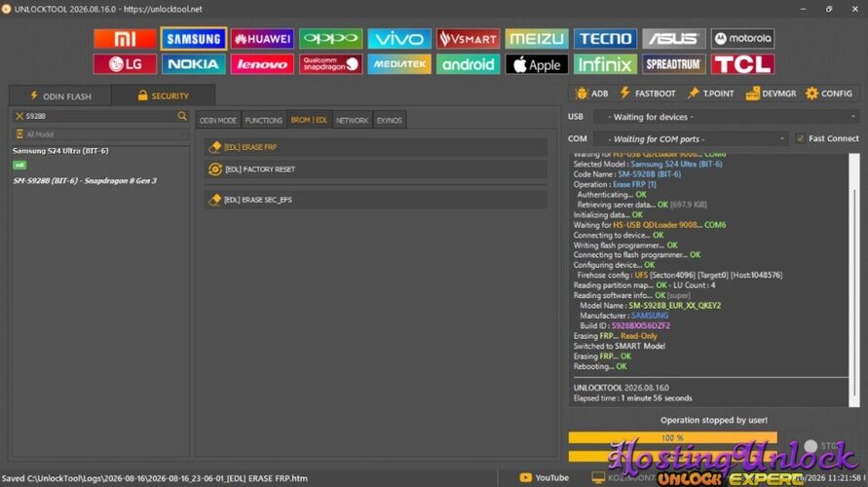Open the Vivo brand section
The width and height of the screenshot is (868, 487).
pos(399,39)
